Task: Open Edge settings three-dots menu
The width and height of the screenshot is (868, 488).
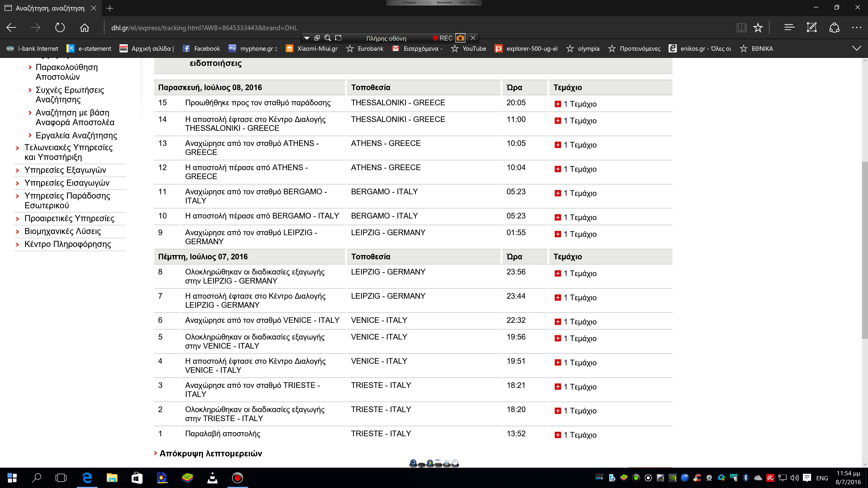Action: pyautogui.click(x=856, y=28)
